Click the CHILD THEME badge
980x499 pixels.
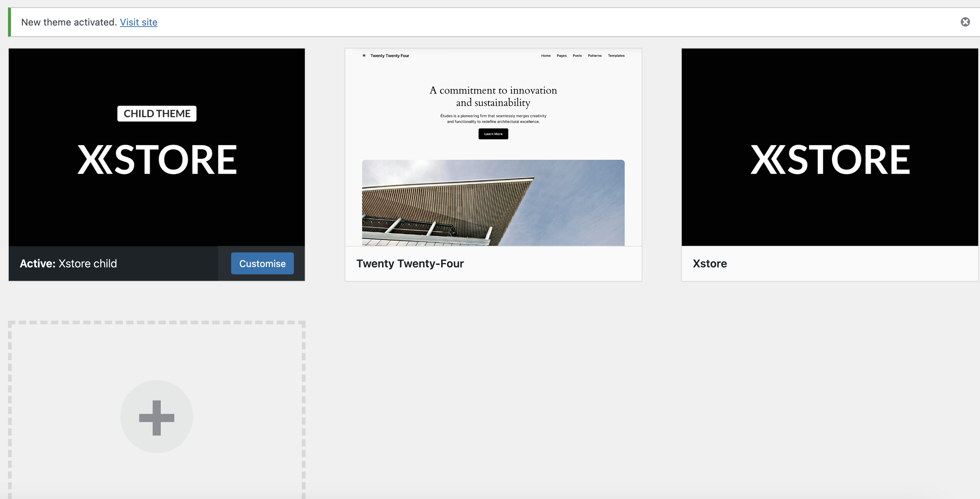(157, 113)
